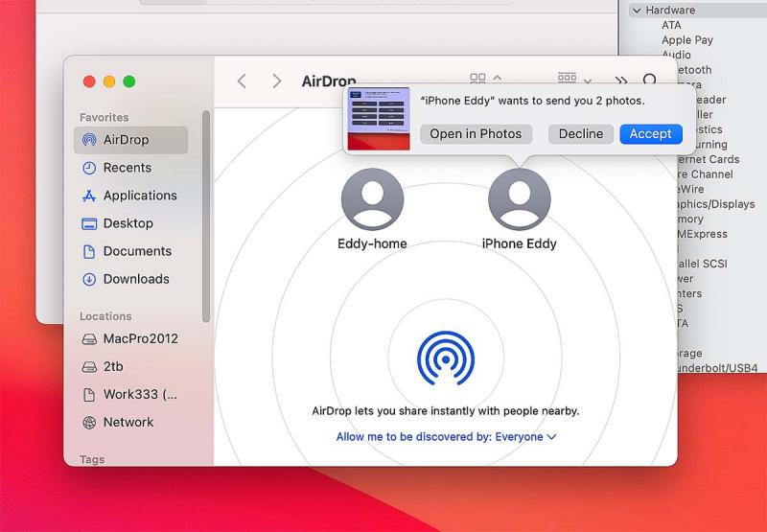Select Thunderbolt/USB4 in System Information
767x532 pixels.
(x=716, y=368)
